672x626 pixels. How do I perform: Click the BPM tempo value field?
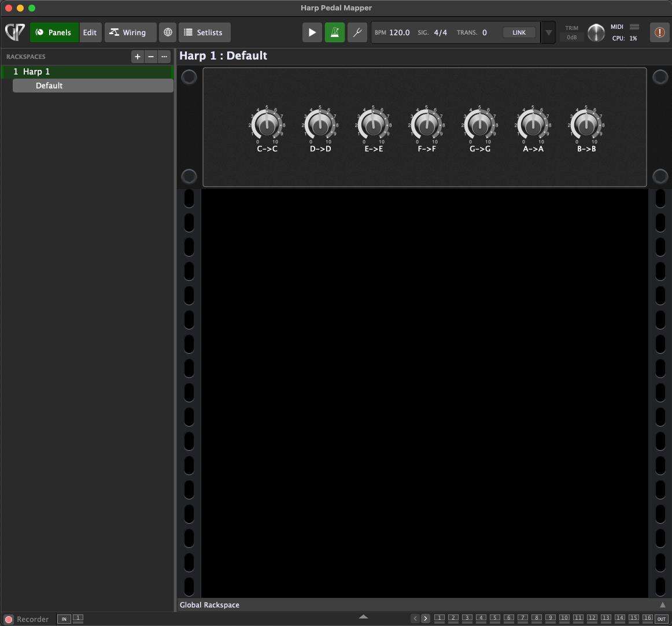[399, 32]
